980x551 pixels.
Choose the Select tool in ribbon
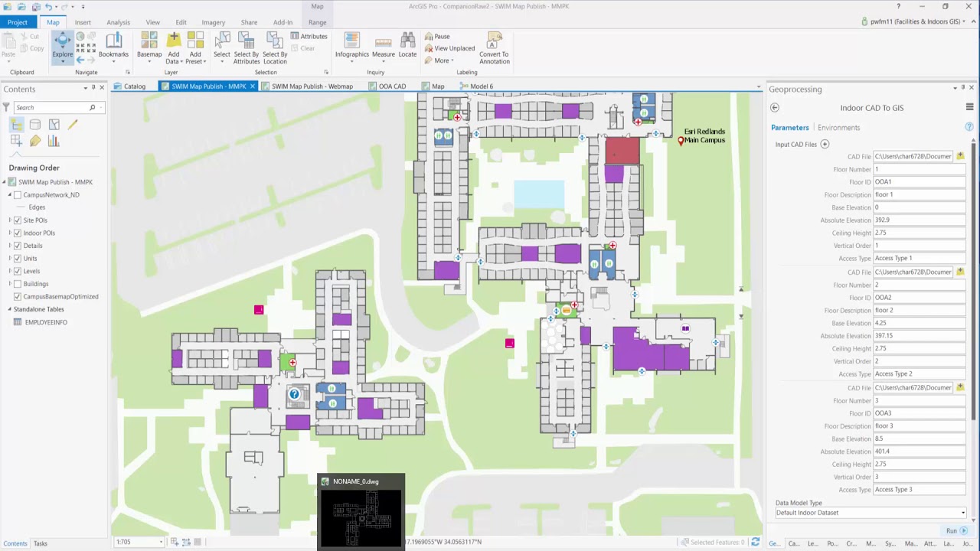coord(222,46)
